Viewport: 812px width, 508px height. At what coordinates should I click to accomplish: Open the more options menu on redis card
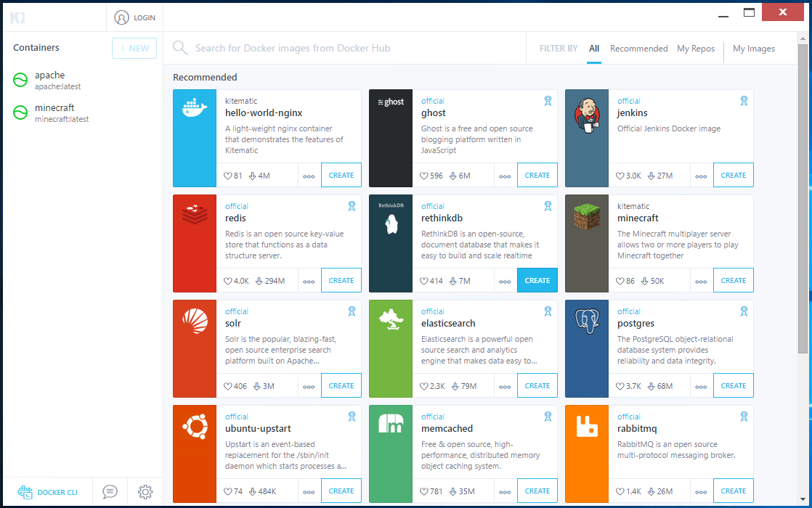pyautogui.click(x=309, y=280)
